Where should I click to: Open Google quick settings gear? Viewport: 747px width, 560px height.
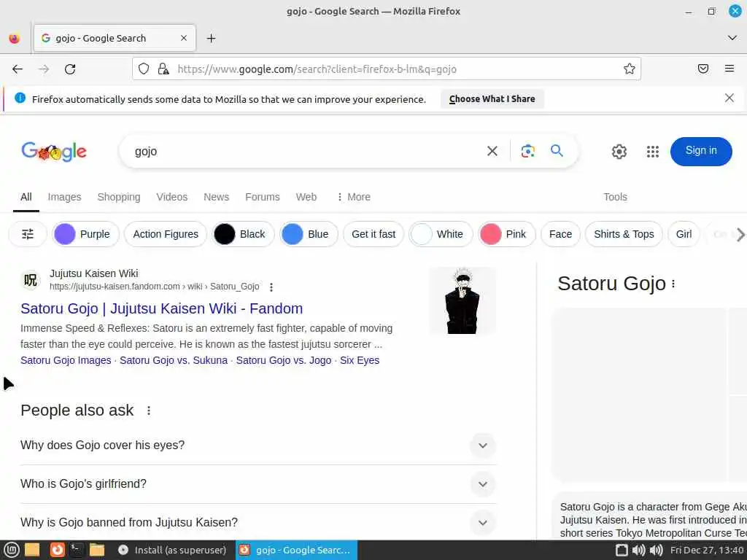(x=619, y=152)
